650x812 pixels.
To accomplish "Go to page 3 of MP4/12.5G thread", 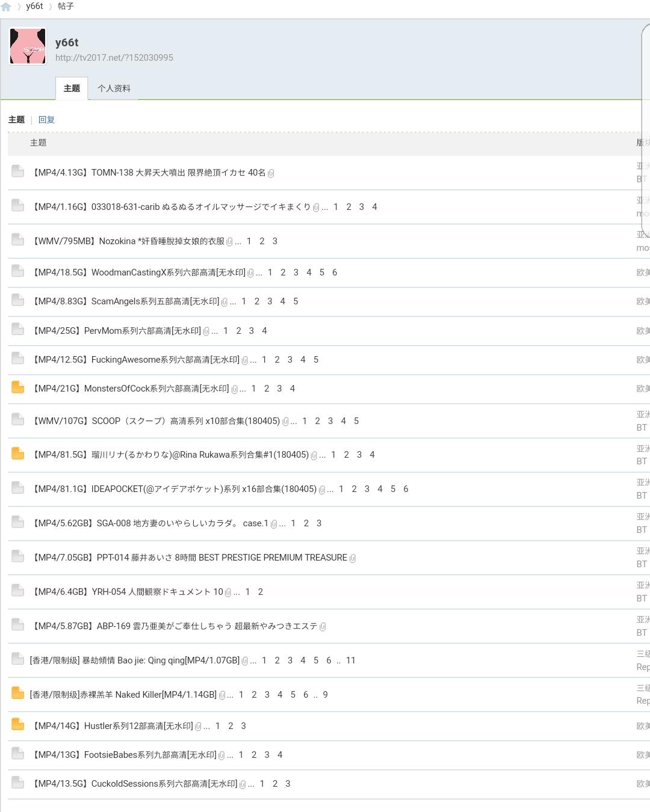I will [x=289, y=360].
